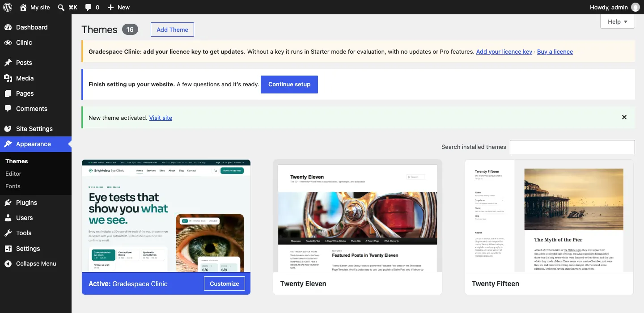Click the Comments bubble icon in sidebar
644x313 pixels.
pos(8,109)
